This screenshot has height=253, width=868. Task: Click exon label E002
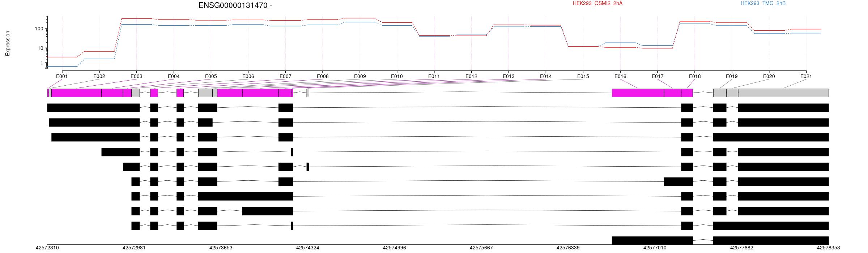pyautogui.click(x=99, y=76)
